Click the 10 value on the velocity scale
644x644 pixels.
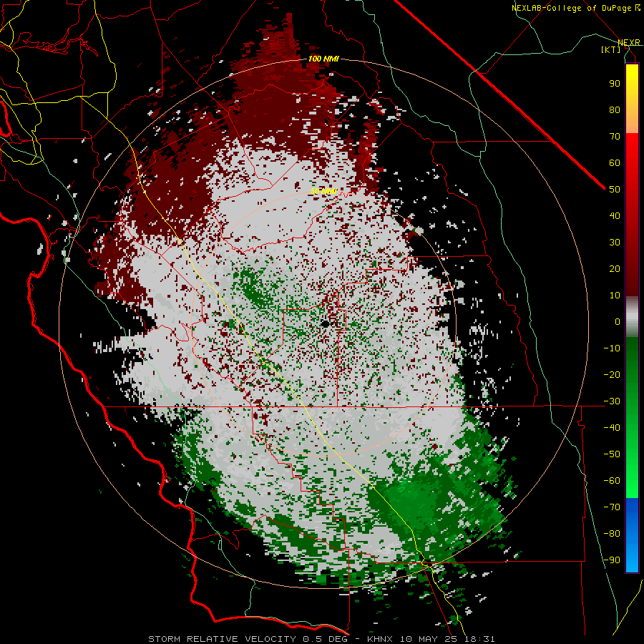pyautogui.click(x=615, y=296)
